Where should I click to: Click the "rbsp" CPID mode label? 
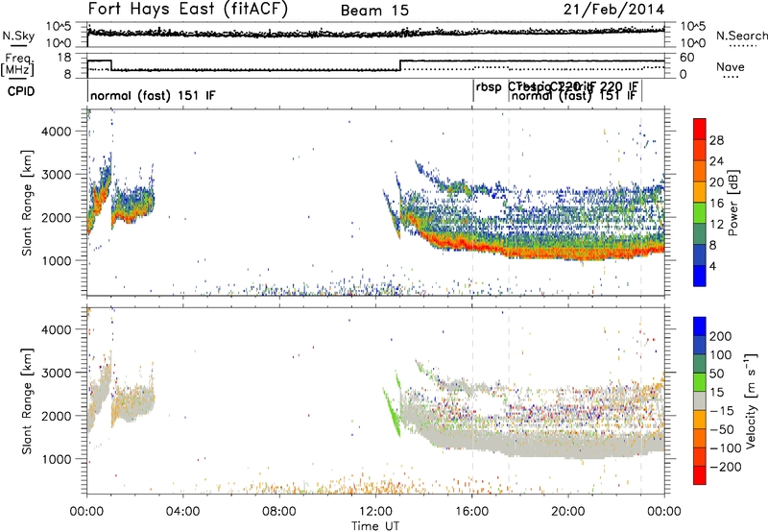(489, 87)
